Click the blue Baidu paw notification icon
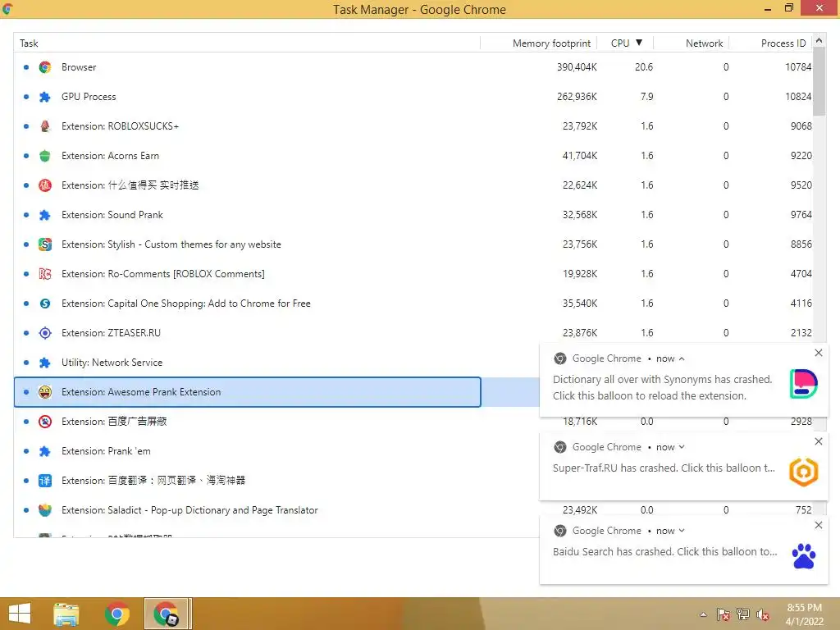 (x=804, y=556)
